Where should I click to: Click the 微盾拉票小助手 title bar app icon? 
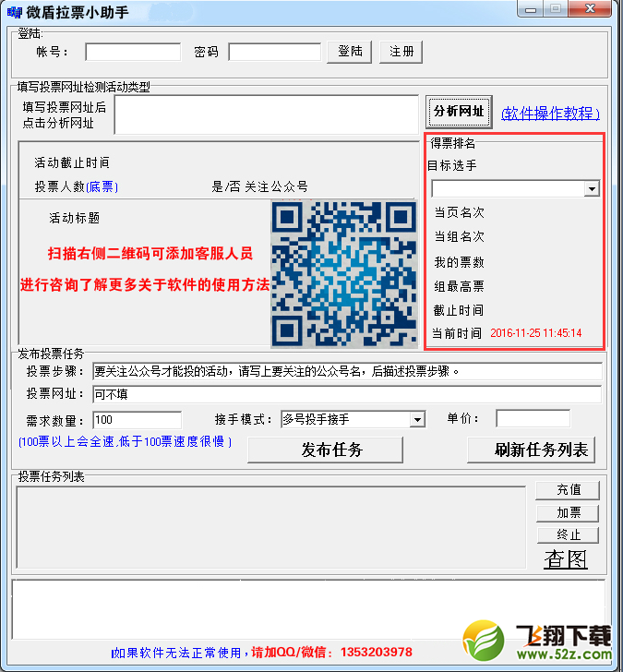tap(14, 12)
